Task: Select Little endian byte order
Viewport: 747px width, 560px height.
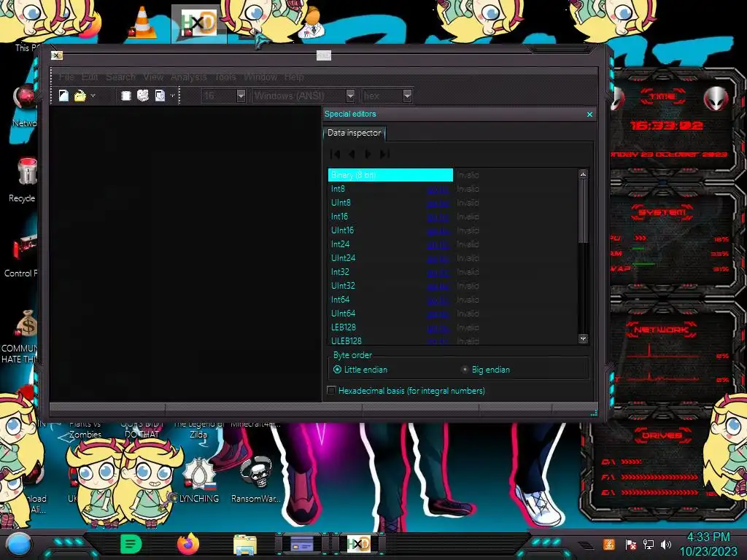Action: tap(360, 370)
